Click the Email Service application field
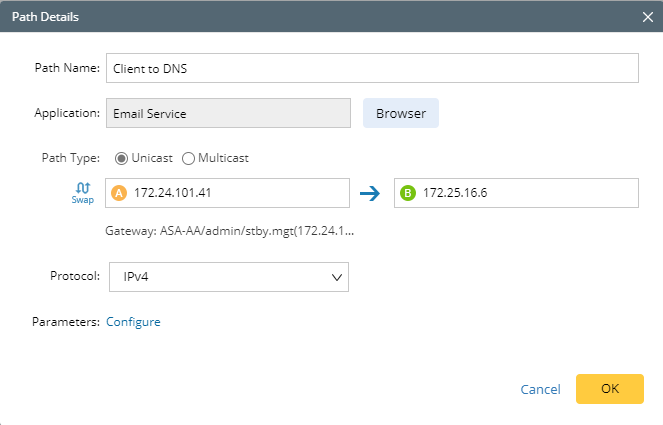The height and width of the screenshot is (425, 663). [x=227, y=113]
